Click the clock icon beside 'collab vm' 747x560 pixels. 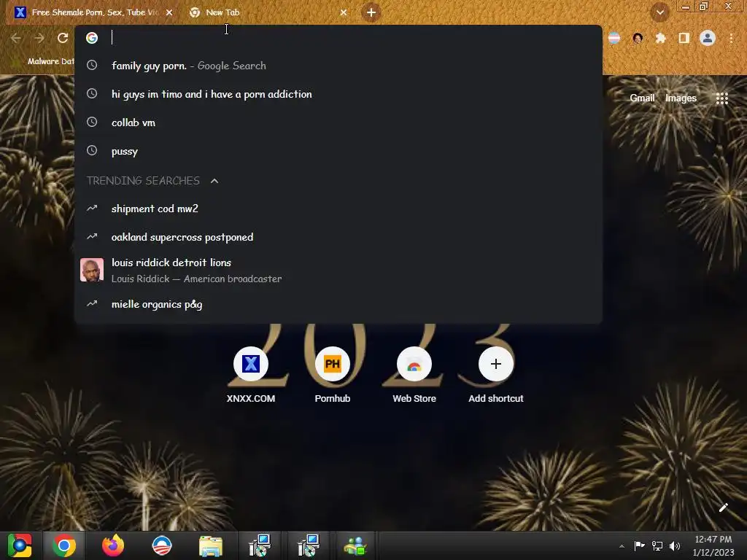92,122
